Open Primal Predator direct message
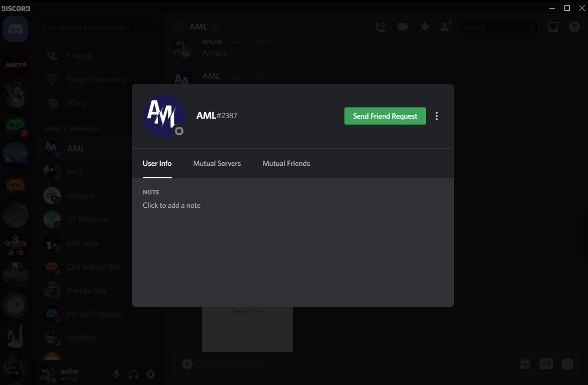This screenshot has height=385, width=588. coord(99,314)
